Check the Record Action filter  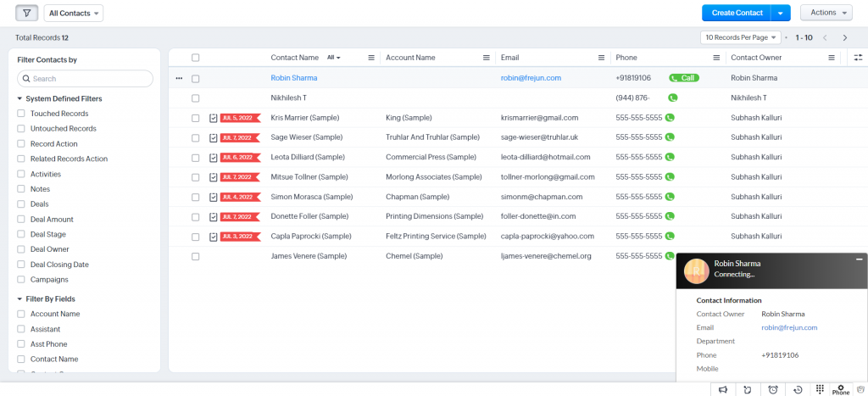coord(21,143)
